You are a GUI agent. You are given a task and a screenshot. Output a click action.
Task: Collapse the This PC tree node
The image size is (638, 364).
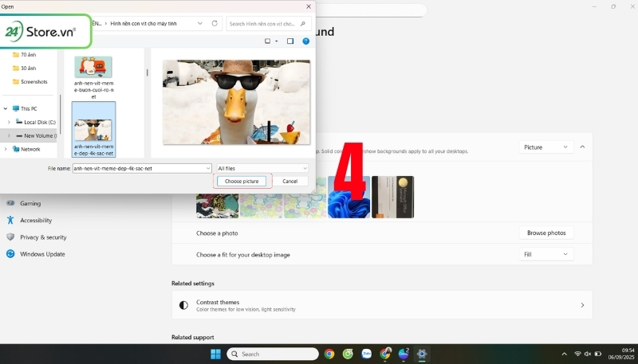(x=6, y=108)
